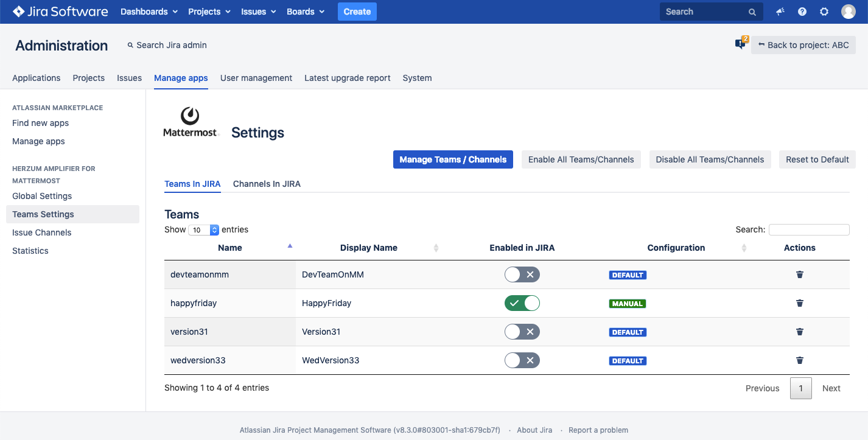Open the Show entries count dropdown
868x440 pixels.
tap(204, 230)
